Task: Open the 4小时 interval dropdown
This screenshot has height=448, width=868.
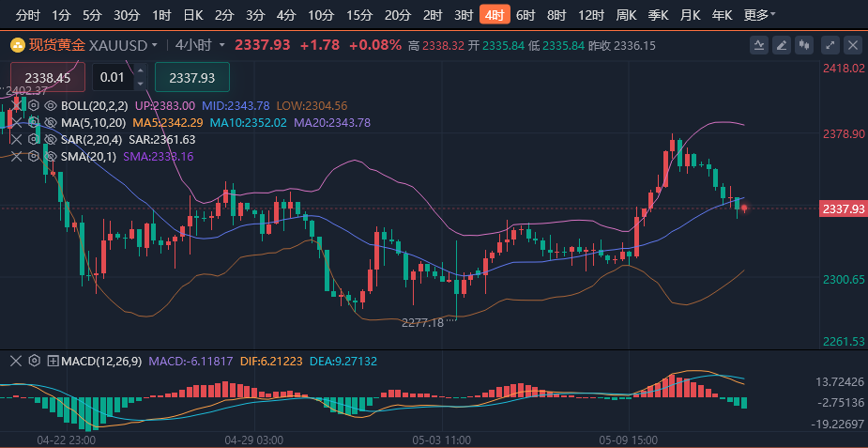Action: pos(201,45)
